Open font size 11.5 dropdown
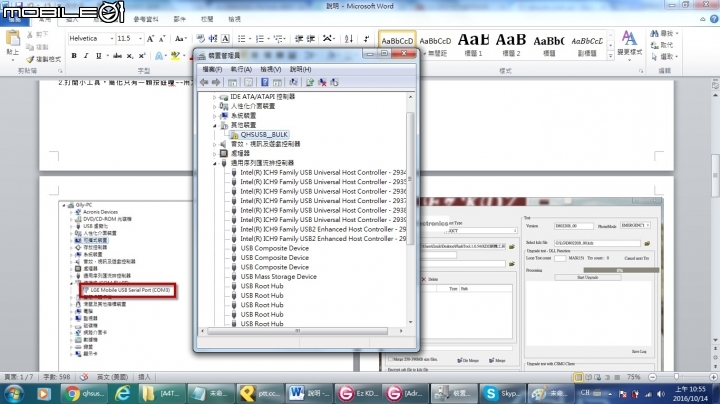720x404 pixels. 141,39
